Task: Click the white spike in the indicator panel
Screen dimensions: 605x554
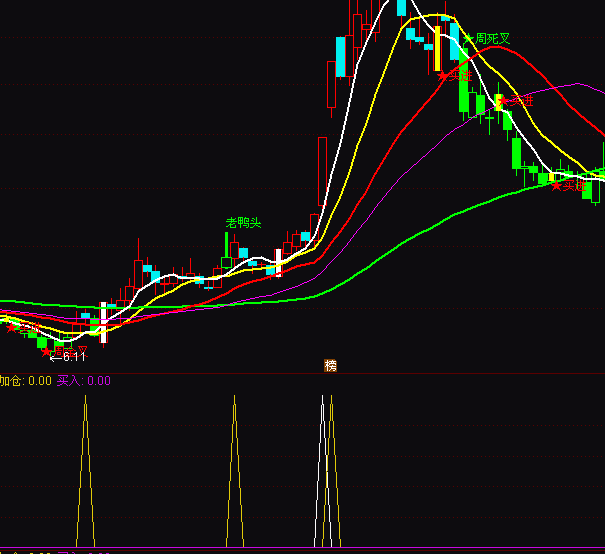Action: point(322,470)
